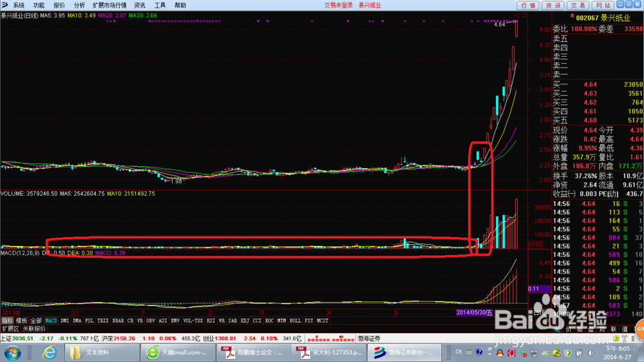This screenshot has width=644, height=362.
Task: Select the 势 tab under trade list
Action: (602, 329)
